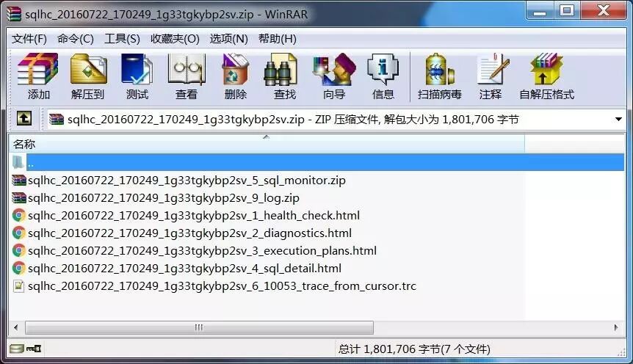Open the 工具(S) menu
The width and height of the screenshot is (633, 364).
pos(123,39)
